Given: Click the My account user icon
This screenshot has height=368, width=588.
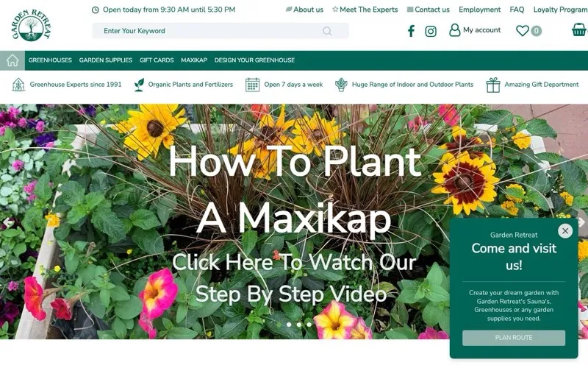Looking at the screenshot, I should coord(454,30).
